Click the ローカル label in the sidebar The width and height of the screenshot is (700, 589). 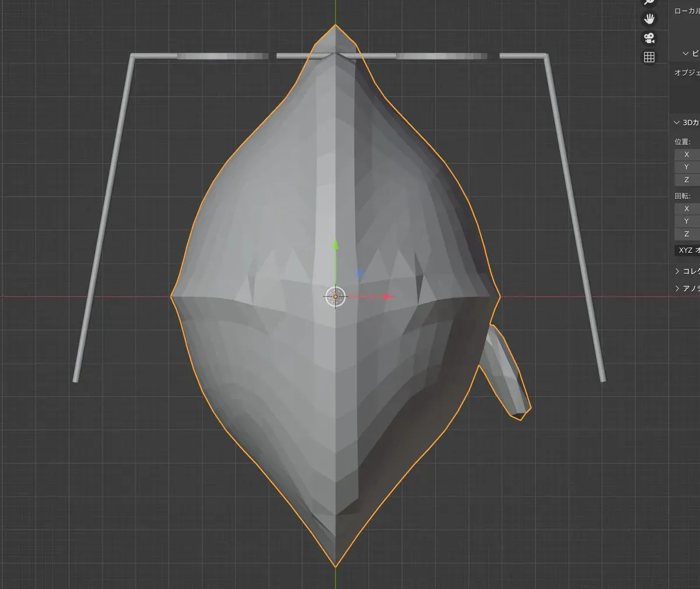click(687, 11)
